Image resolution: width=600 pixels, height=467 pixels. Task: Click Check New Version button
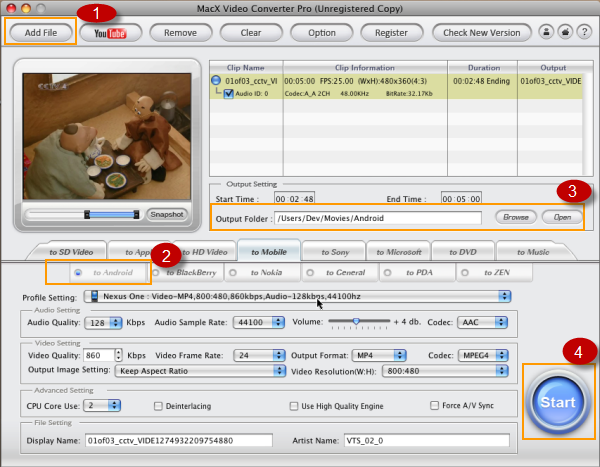tap(482, 33)
